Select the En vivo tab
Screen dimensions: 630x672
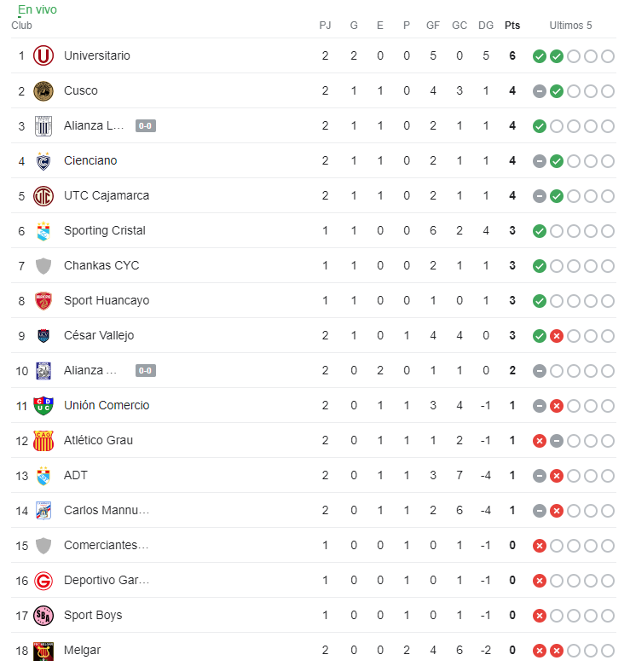click(x=38, y=9)
